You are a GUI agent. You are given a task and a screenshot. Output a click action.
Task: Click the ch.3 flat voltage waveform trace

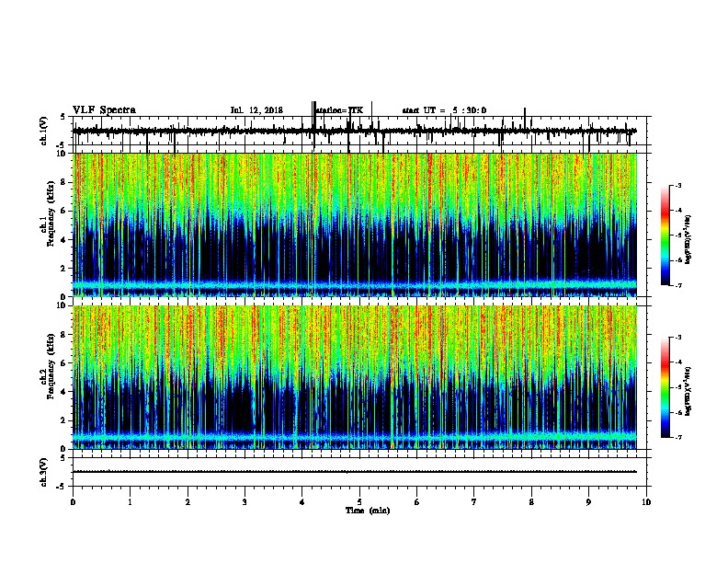[x=355, y=472]
